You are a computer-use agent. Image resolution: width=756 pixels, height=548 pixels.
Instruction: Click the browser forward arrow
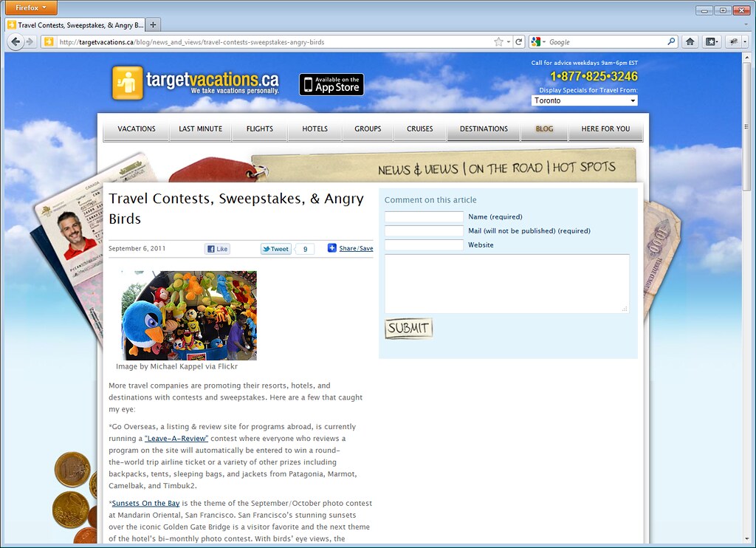pyautogui.click(x=30, y=42)
